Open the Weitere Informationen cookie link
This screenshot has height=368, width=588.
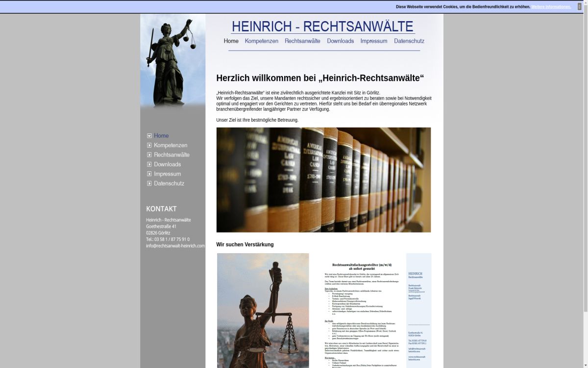click(x=551, y=7)
